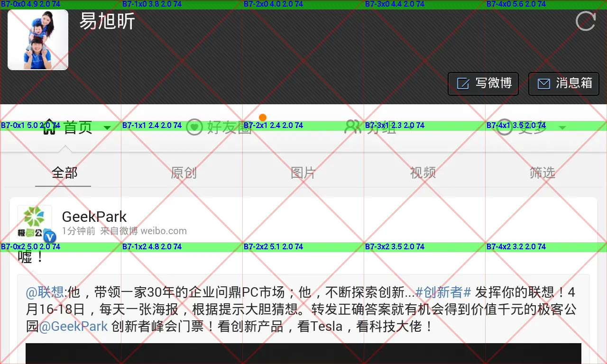
Task: Open 易旭昕's profile avatar photo
Action: coord(37,40)
